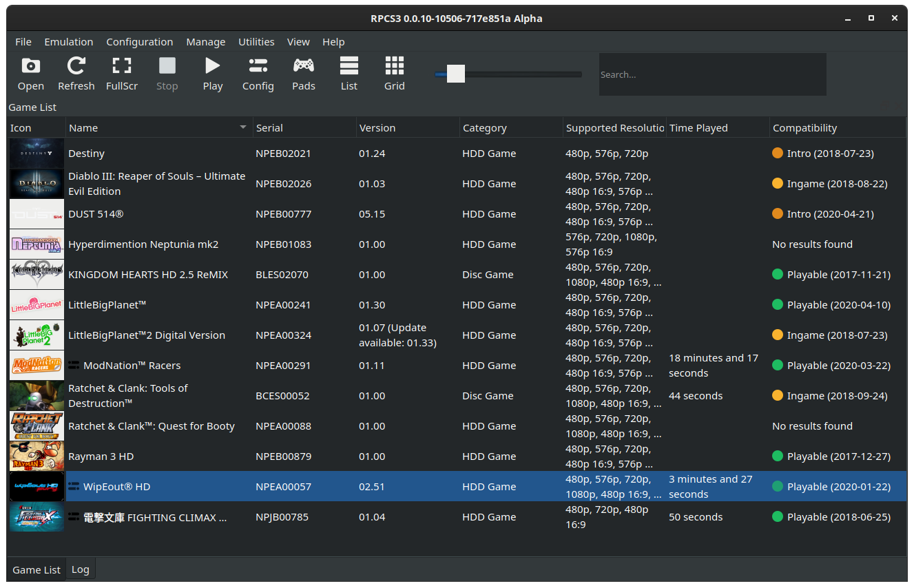The image size is (914, 588).
Task: Switch to Grid view layout
Action: point(394,74)
